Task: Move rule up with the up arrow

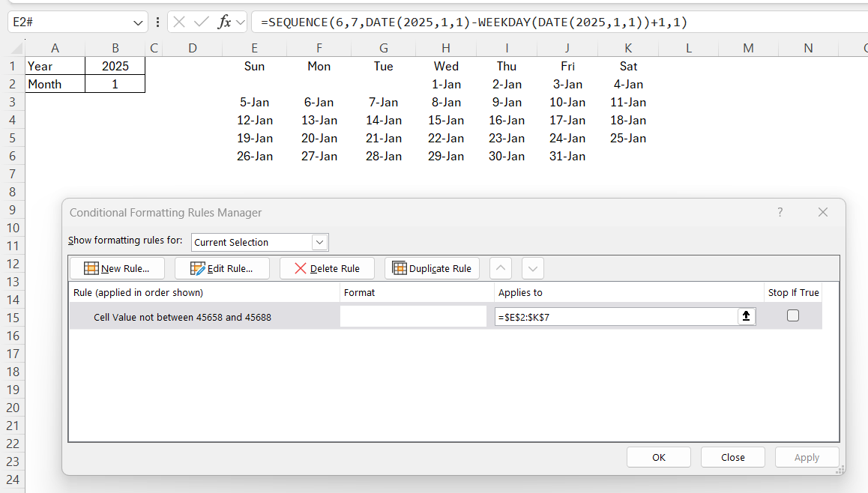Action: (501, 268)
